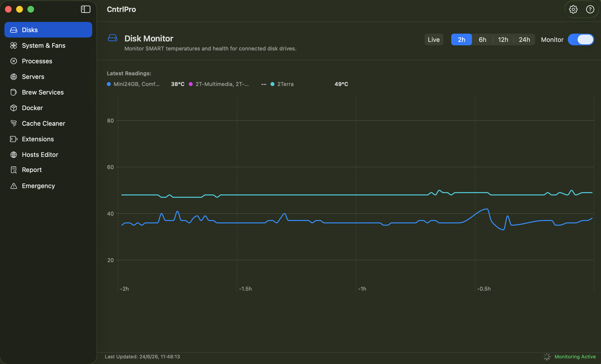Click the Last Updated timestamp in status bar
The image size is (601, 364).
pyautogui.click(x=142, y=357)
